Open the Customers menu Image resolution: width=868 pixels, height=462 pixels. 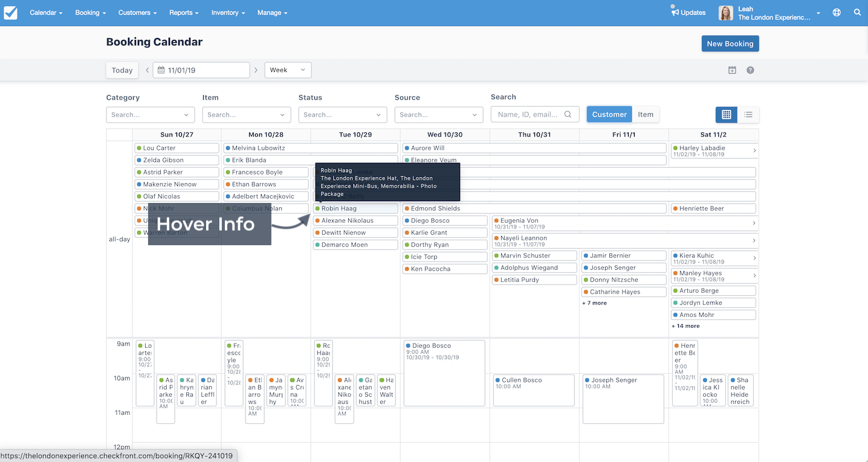(137, 13)
